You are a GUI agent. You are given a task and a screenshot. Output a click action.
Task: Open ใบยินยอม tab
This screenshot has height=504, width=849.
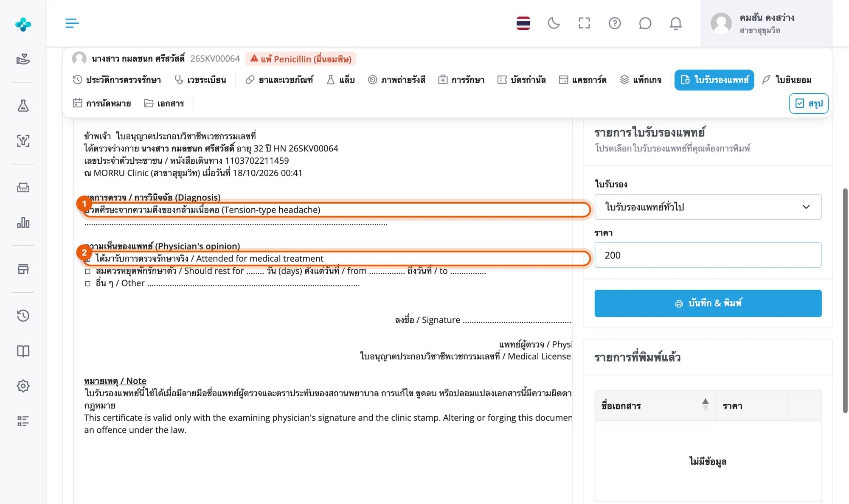click(787, 80)
